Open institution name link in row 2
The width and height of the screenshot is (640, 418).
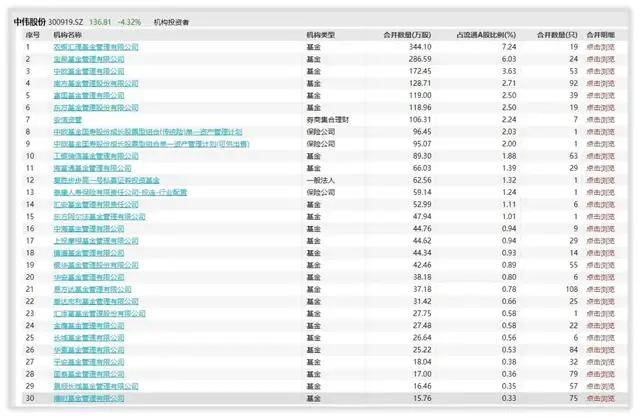(x=89, y=59)
